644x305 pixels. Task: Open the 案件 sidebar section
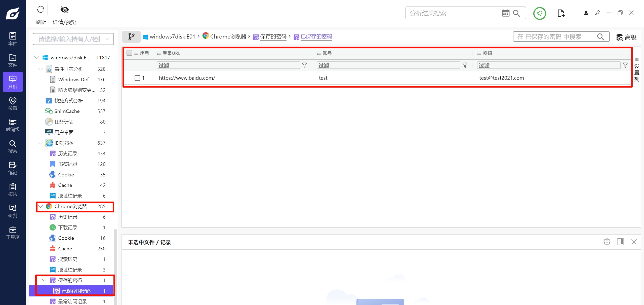[x=13, y=39]
